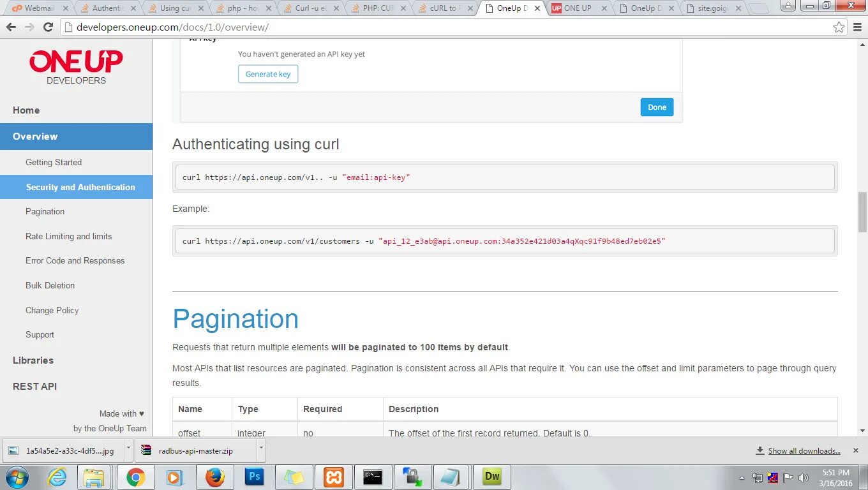
Task: Open a new browser tab
Action: 759,9
